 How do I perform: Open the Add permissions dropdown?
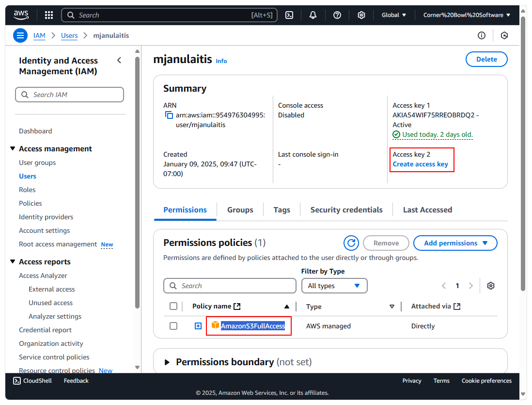pos(455,243)
